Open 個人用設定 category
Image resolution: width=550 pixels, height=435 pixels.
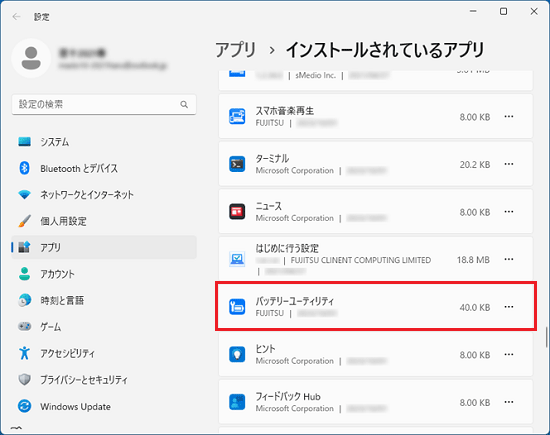[104, 221]
